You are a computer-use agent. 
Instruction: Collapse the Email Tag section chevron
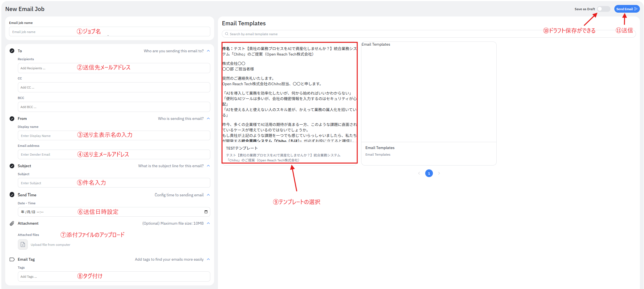[x=208, y=259]
